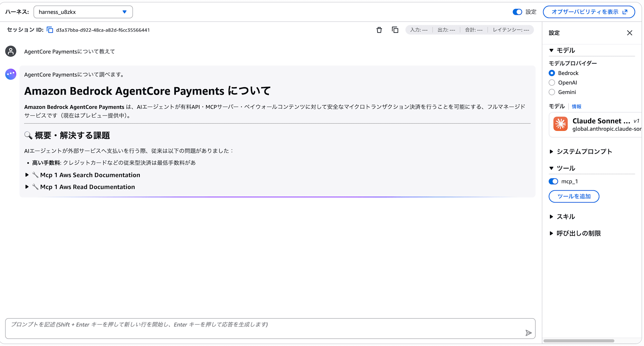Click the horizontal scrollbar in the settings panel
The image size is (644, 346).
579,341
